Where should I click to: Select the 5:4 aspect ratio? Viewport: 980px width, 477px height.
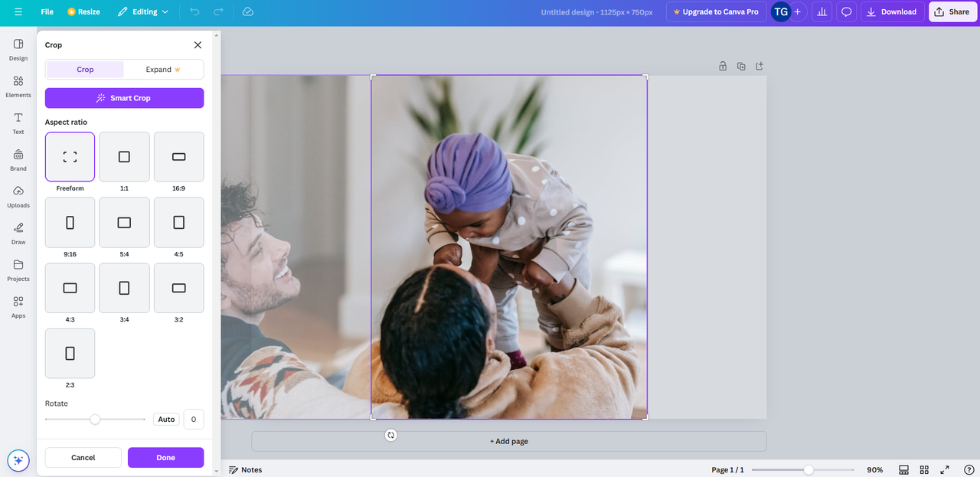coord(124,222)
